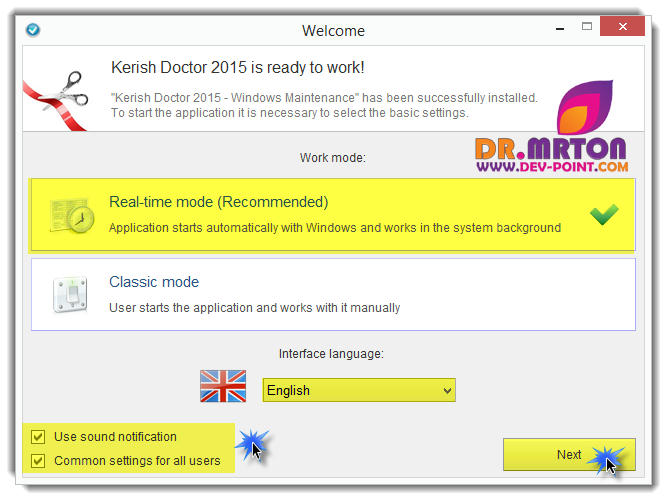Maximize the Welcome window
The width and height of the screenshot is (667, 500).
click(x=587, y=27)
